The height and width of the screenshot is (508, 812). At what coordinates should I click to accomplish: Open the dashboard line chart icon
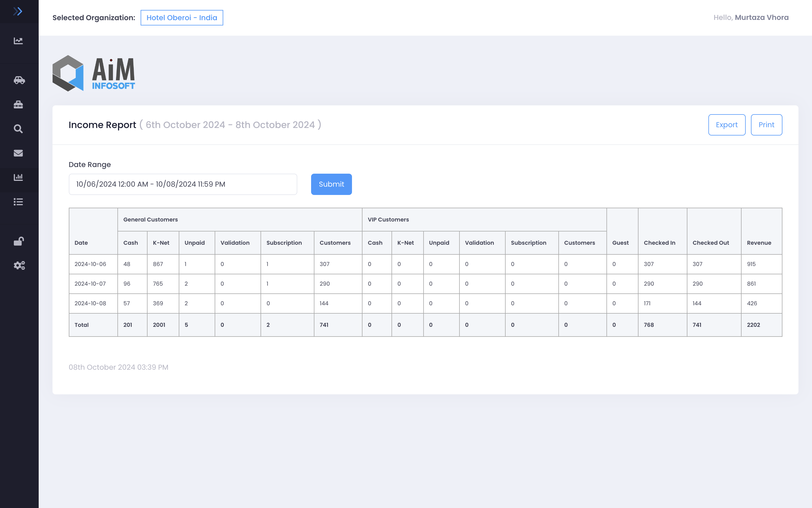click(x=18, y=41)
